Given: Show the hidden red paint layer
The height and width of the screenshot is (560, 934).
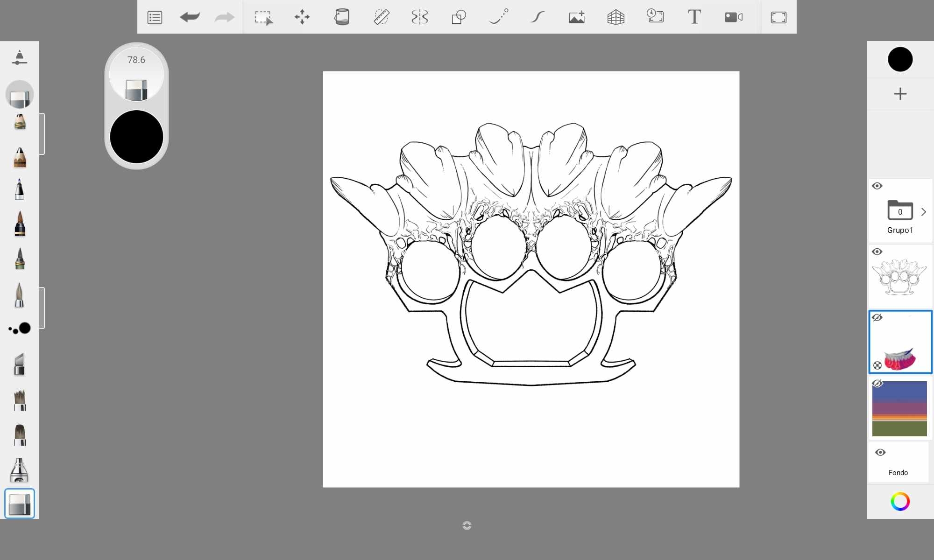Looking at the screenshot, I should click(x=877, y=317).
